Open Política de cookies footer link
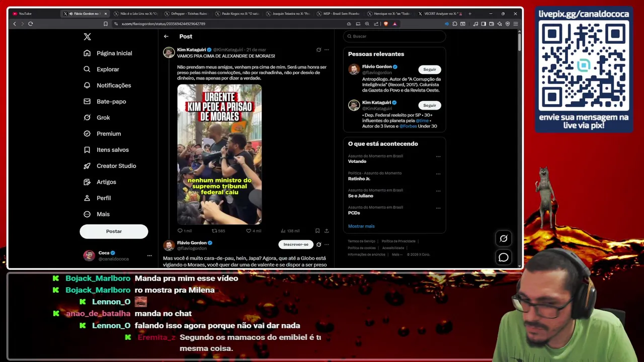Screen dimensions: 644x362 click(362, 248)
